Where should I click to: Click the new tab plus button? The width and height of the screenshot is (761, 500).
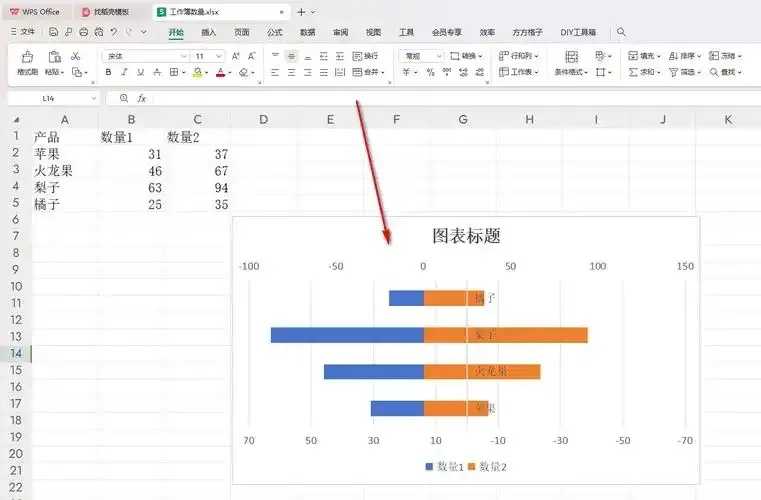(x=301, y=12)
